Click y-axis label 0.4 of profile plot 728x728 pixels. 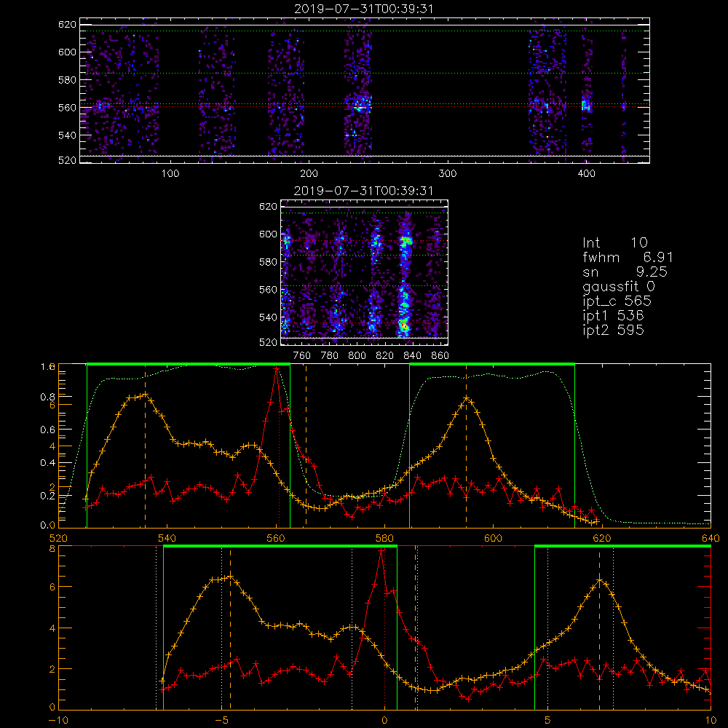[47, 462]
